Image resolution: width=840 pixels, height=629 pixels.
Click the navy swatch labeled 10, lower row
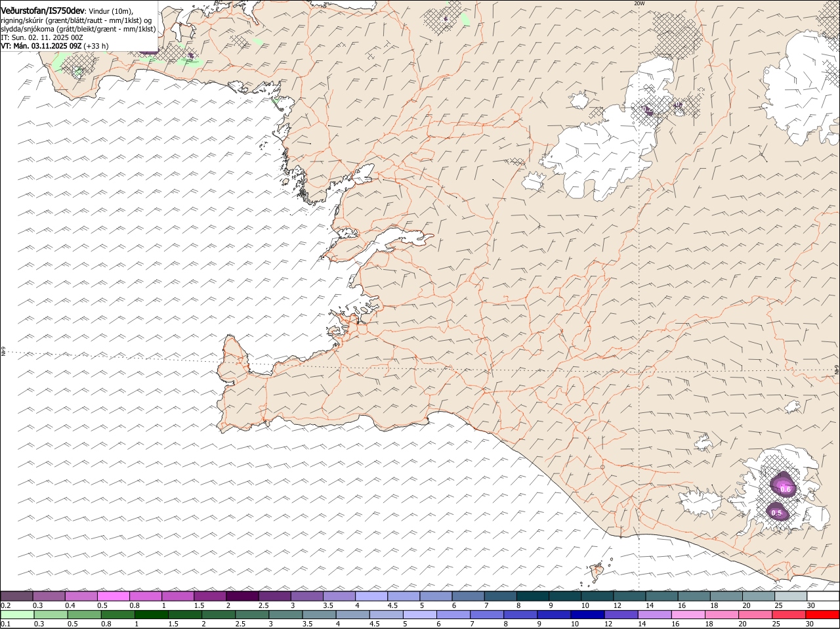coord(588,615)
